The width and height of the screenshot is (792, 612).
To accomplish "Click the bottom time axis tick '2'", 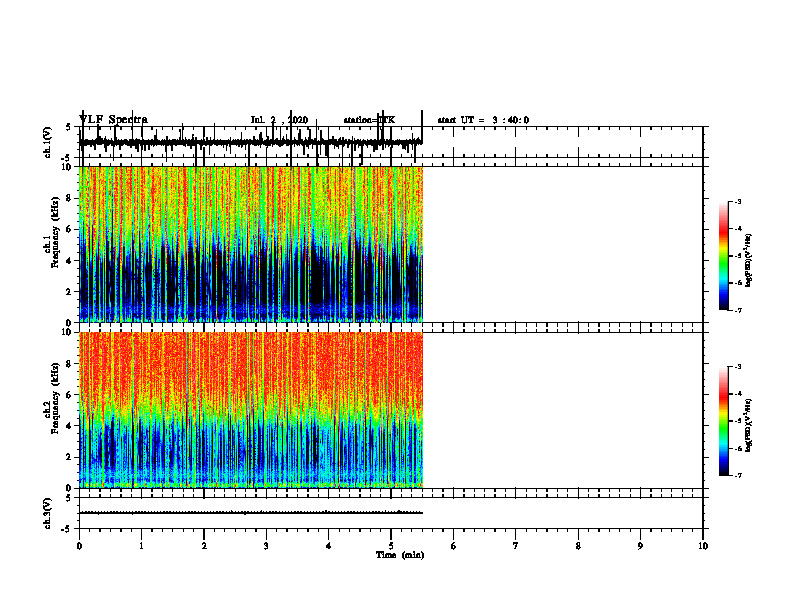I will pyautogui.click(x=204, y=545).
